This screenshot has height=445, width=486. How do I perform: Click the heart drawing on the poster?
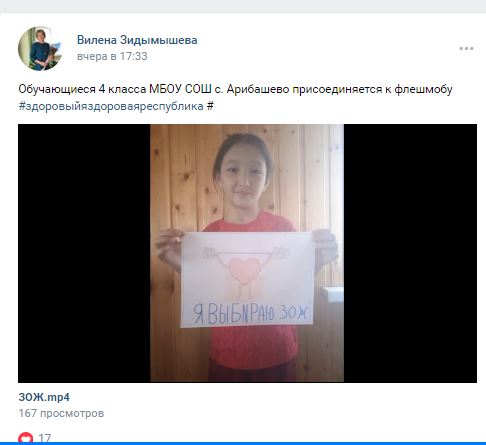(245, 270)
